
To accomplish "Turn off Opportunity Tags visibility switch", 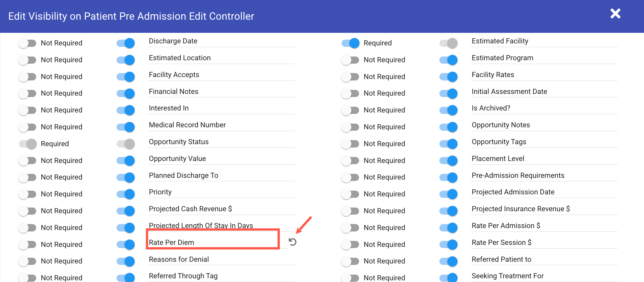I will [448, 144].
